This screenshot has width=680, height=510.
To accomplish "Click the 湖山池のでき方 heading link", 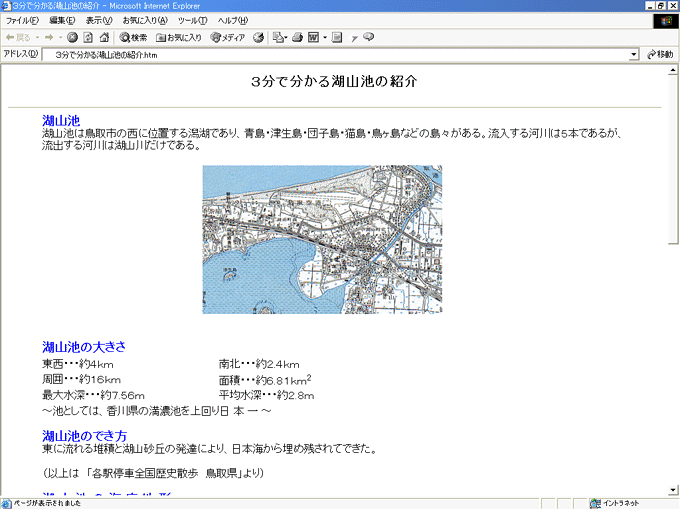I will 84,436.
